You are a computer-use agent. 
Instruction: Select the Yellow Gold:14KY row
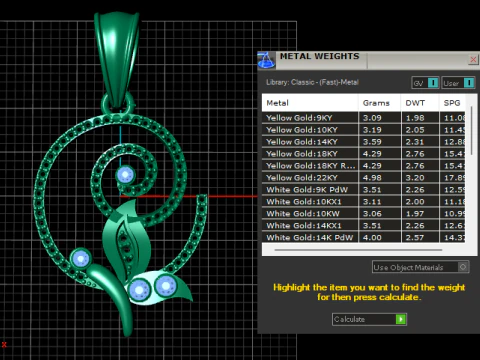point(363,142)
